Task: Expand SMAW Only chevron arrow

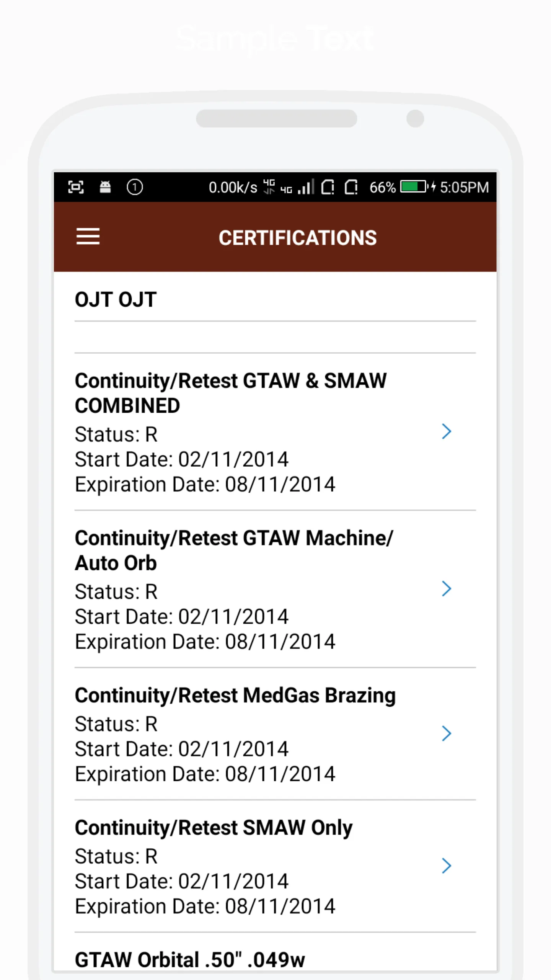Action: 446,866
